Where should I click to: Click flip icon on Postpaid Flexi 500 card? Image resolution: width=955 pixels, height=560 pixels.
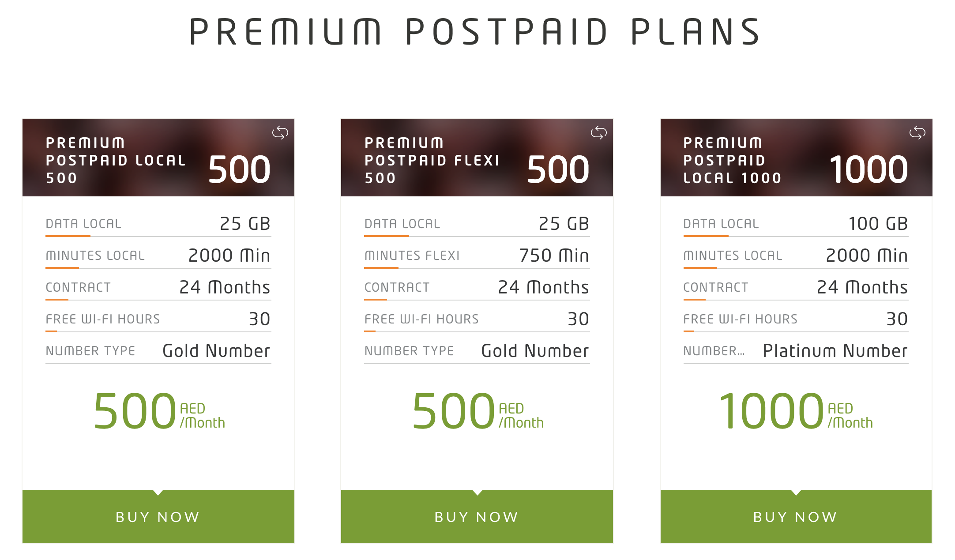coord(598,132)
